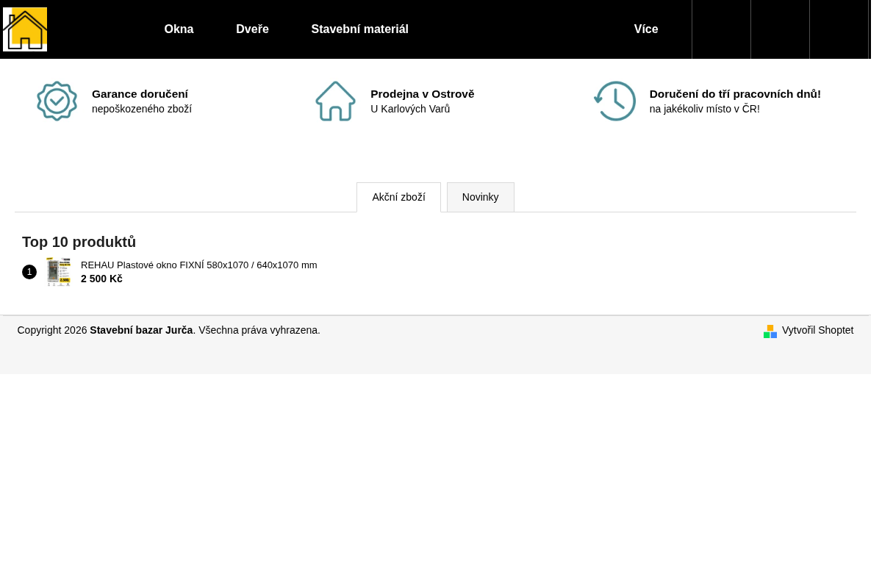
Task: Click the clock delivery time icon
Action: (x=614, y=101)
